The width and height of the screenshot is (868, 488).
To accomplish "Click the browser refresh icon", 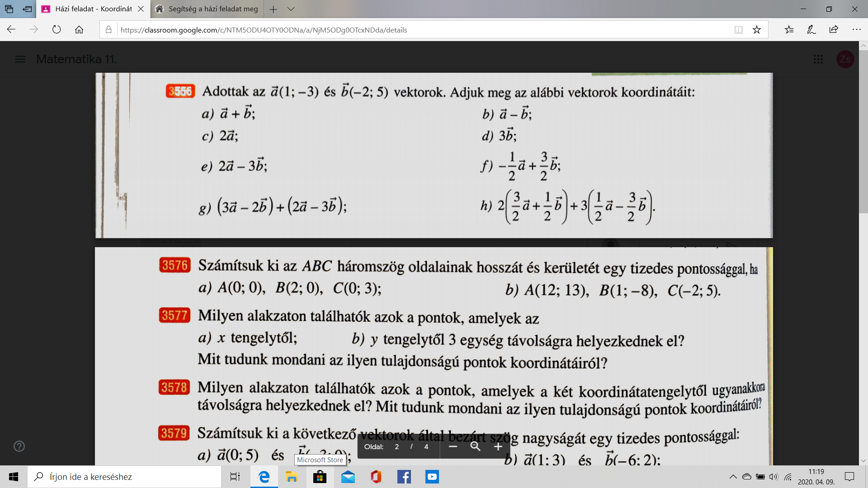I will point(57,30).
